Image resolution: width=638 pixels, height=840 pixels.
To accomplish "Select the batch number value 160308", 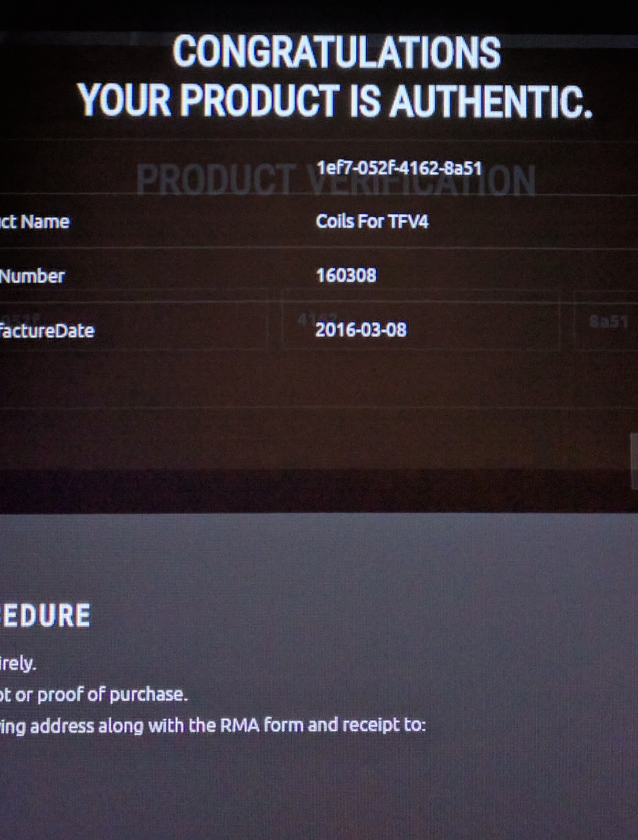I will pyautogui.click(x=346, y=275).
